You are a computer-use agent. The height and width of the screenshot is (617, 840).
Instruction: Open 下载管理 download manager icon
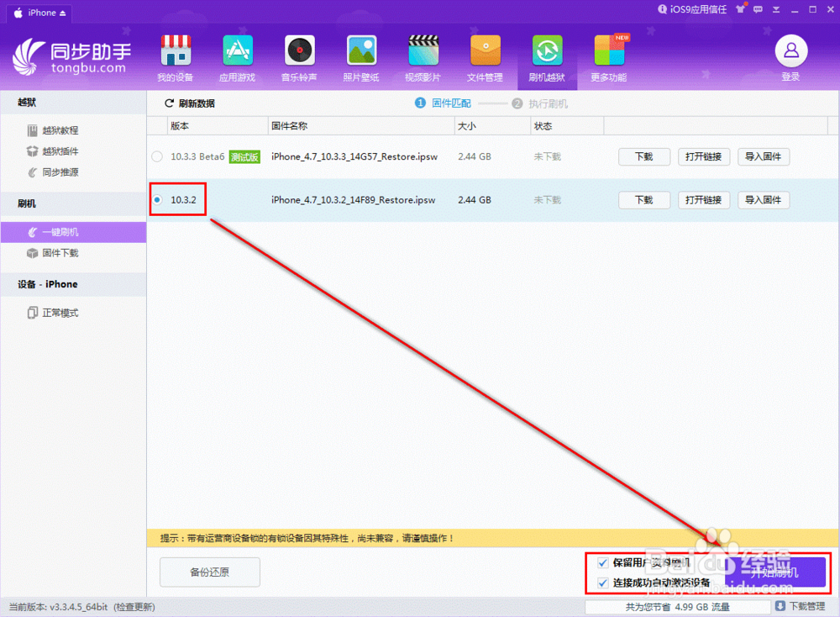point(780,606)
